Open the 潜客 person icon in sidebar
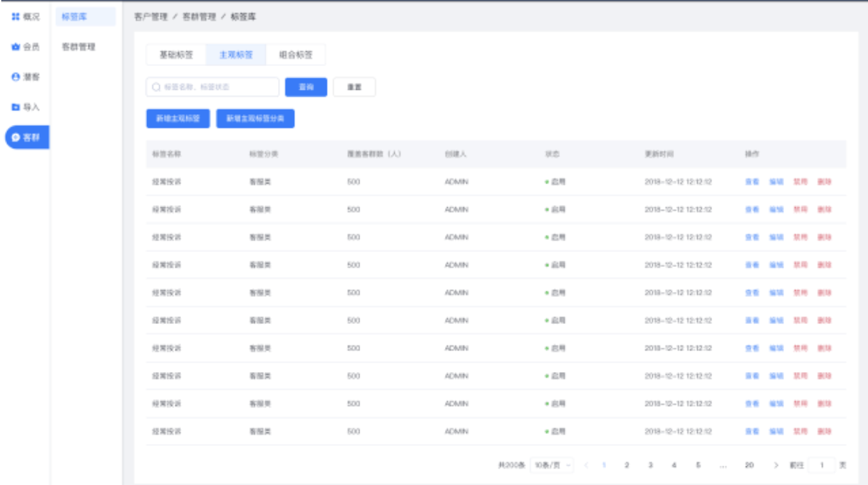The width and height of the screenshot is (868, 485). (15, 77)
